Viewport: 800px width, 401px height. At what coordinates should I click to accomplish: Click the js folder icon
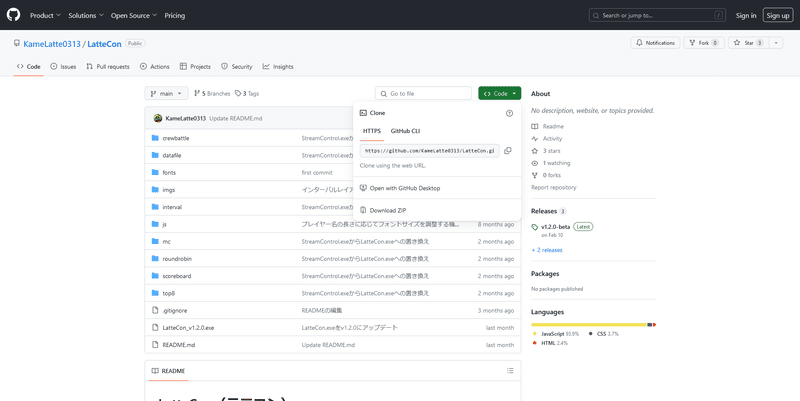click(155, 224)
